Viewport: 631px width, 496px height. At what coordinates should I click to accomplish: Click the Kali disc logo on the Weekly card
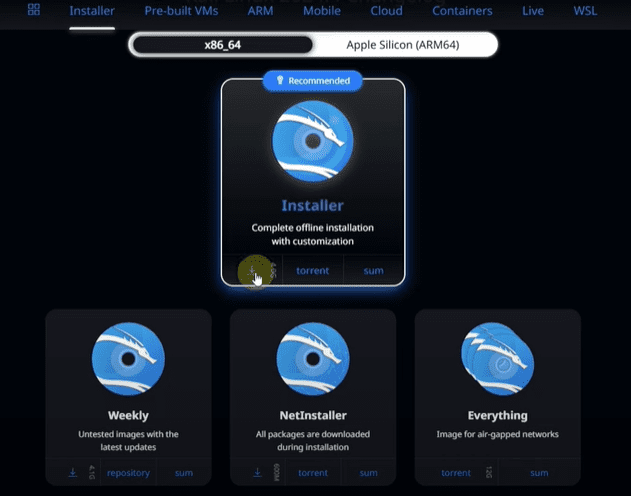[x=128, y=359]
